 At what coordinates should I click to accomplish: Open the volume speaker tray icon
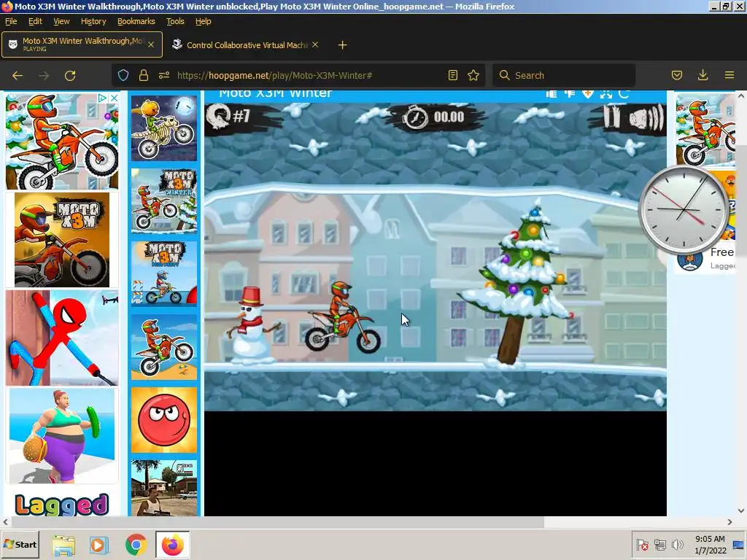coord(677,545)
